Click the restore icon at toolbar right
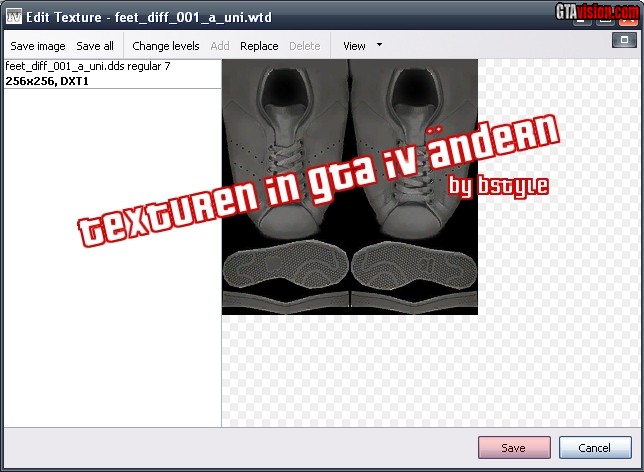644x472 pixels. click(x=624, y=40)
